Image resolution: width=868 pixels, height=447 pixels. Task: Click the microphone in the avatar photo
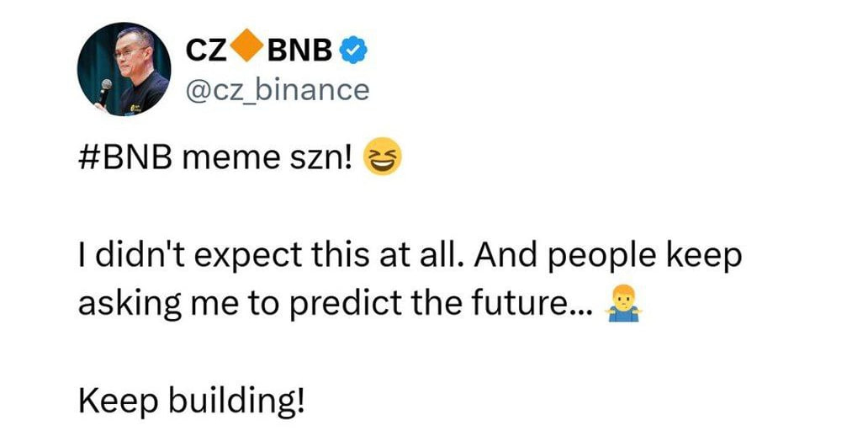point(103,91)
